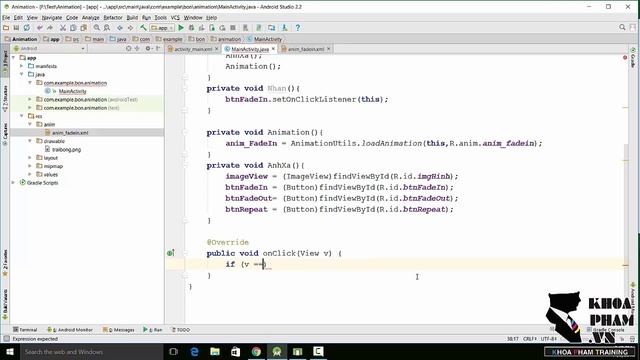640x360 pixels.
Task: Click the Debug app bug icon
Action: click(x=191, y=28)
